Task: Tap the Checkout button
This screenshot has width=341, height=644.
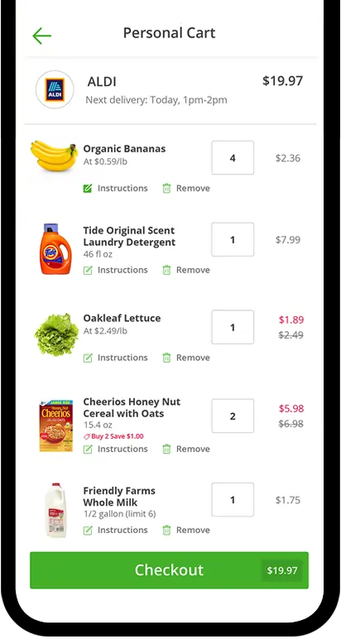Action: pos(169,570)
